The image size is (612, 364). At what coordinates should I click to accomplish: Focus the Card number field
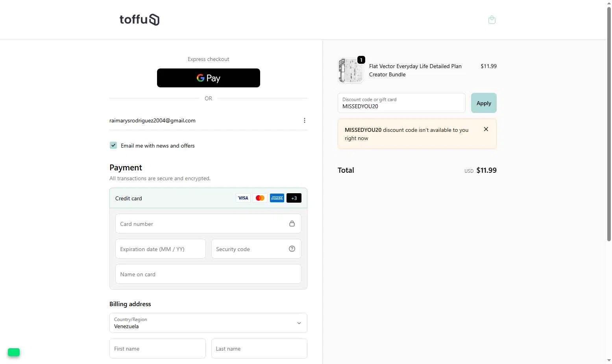[208, 224]
